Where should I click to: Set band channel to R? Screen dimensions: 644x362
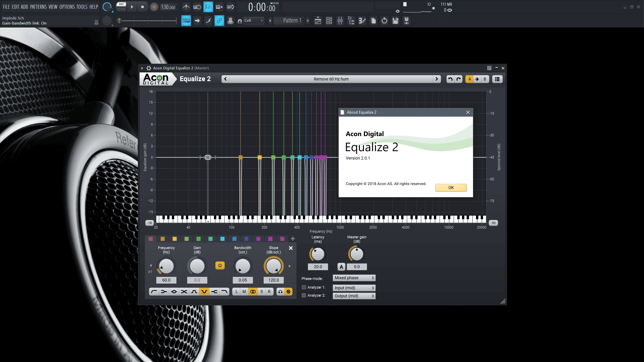pyautogui.click(x=269, y=292)
